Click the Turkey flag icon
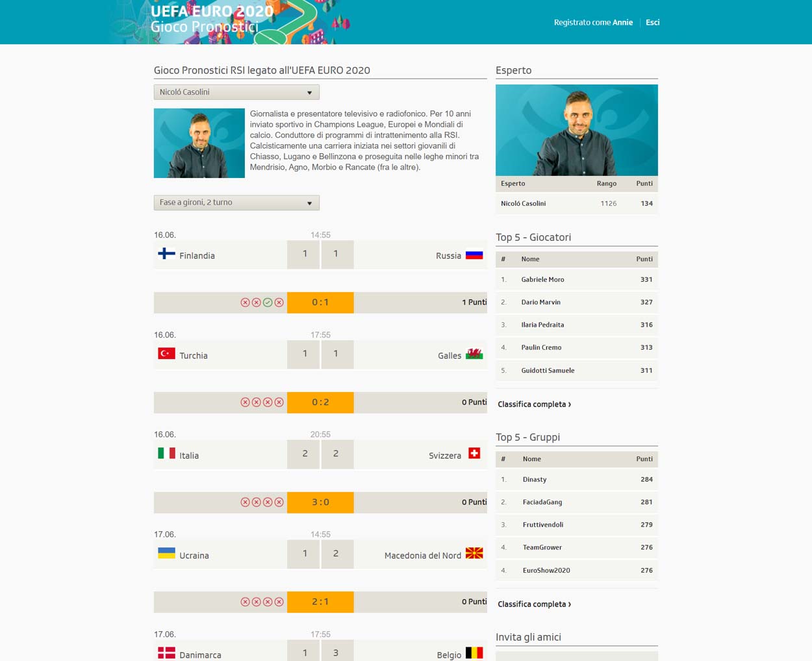This screenshot has width=812, height=661. coord(166,354)
